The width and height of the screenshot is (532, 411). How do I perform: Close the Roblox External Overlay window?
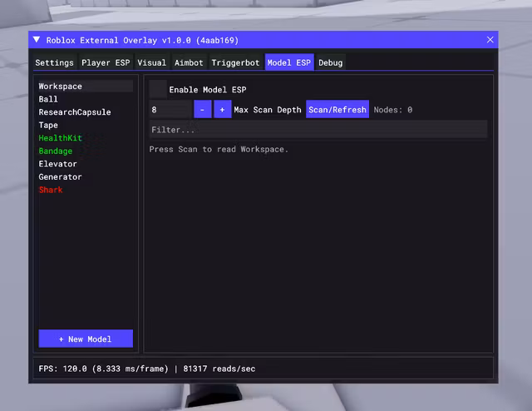pos(490,40)
